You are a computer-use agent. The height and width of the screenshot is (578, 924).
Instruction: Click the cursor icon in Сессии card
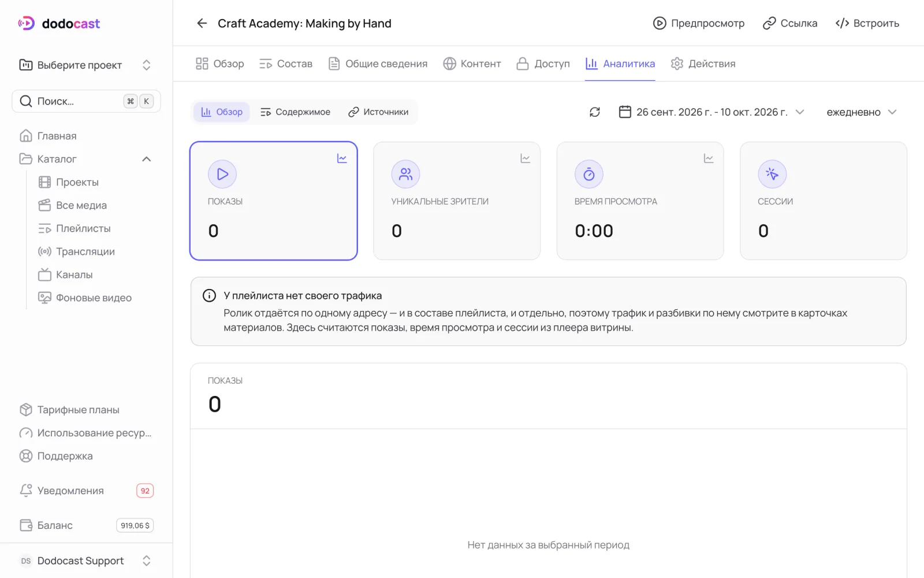pos(772,174)
